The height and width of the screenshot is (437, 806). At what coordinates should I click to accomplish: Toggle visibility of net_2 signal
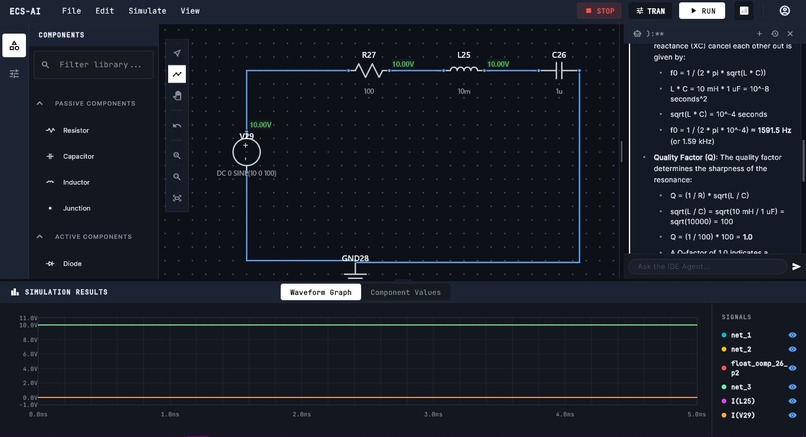point(792,350)
